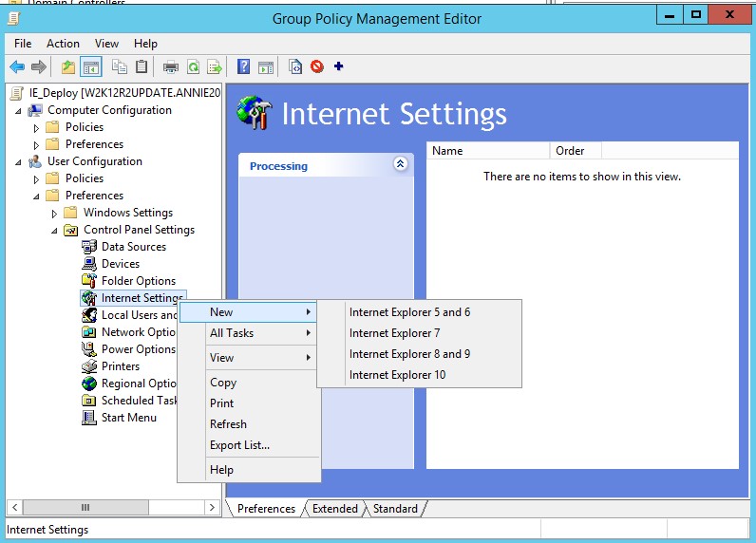The image size is (756, 543).
Task: Select Folder Options in the tree
Action: tap(139, 281)
